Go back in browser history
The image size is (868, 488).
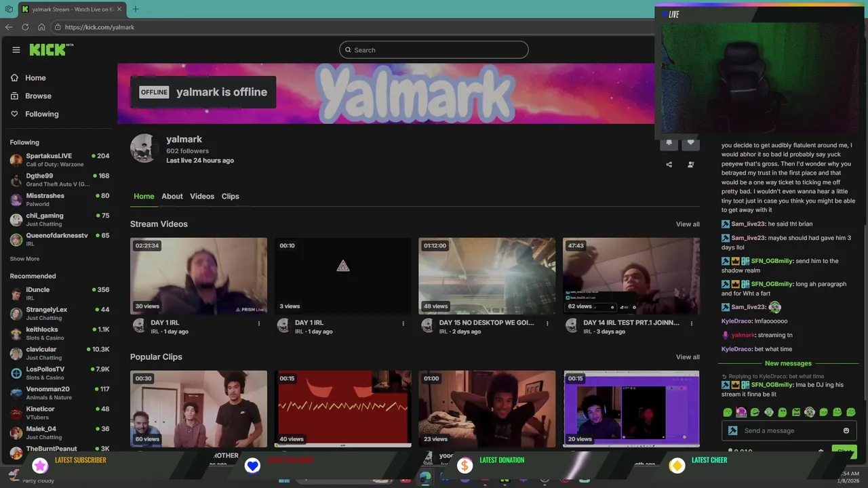(x=9, y=27)
